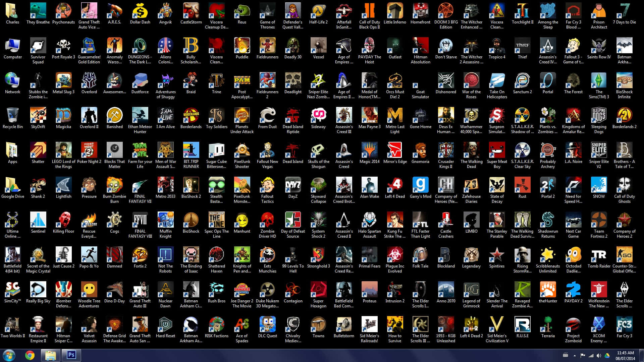Click the taskbar clock showing 11:45 AM
Screen dimensions: 644x362
pyautogui.click(x=626, y=355)
